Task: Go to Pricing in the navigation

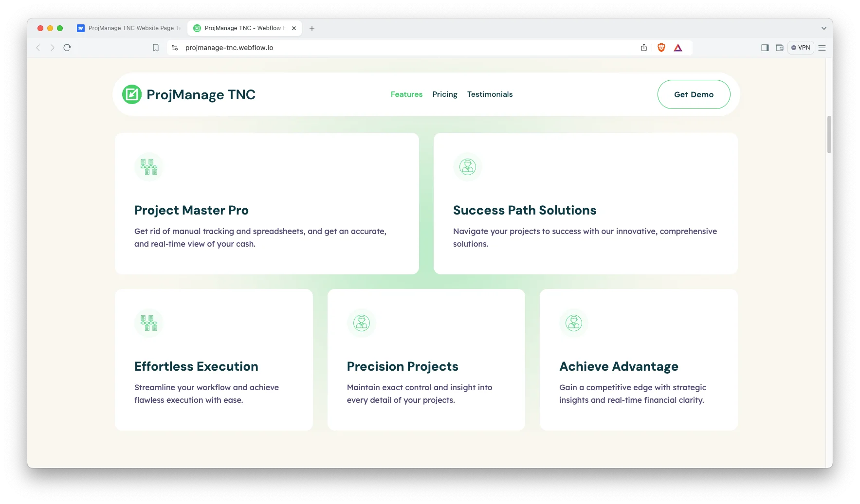Action: coord(445,94)
